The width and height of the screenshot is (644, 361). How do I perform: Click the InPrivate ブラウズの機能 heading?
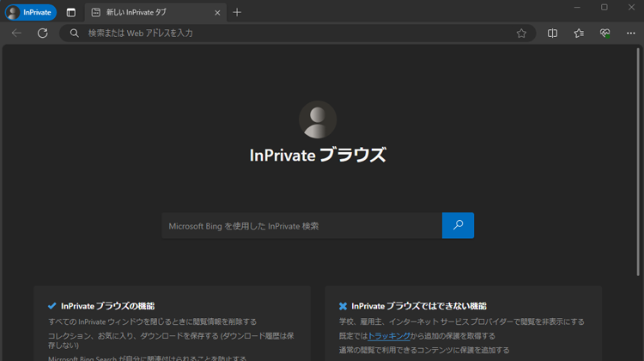tap(107, 306)
